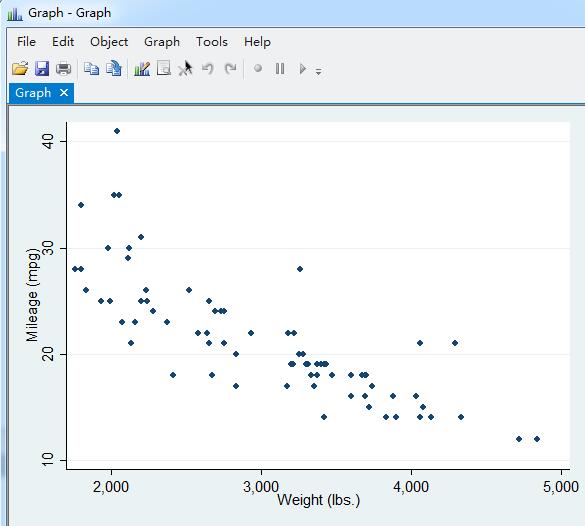Click the Save floppy disk icon

(x=42, y=69)
